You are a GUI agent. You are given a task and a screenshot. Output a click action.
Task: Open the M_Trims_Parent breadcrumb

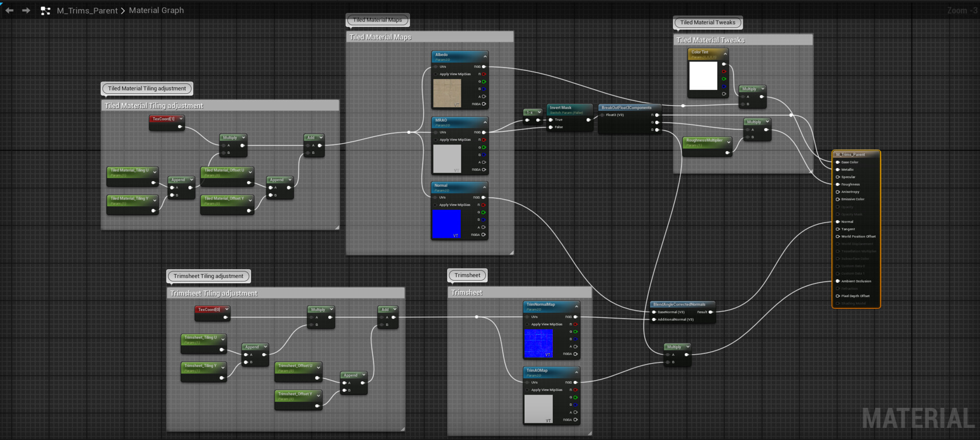tap(87, 10)
